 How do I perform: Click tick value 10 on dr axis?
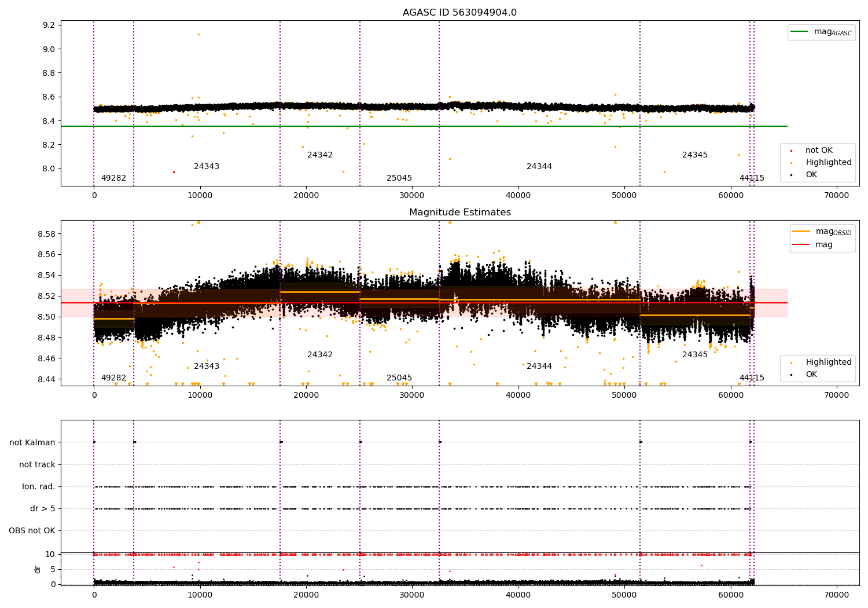coord(50,554)
